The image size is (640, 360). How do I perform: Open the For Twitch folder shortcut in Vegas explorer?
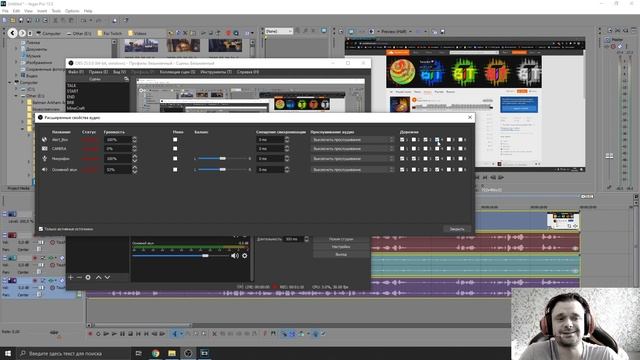tap(110, 33)
